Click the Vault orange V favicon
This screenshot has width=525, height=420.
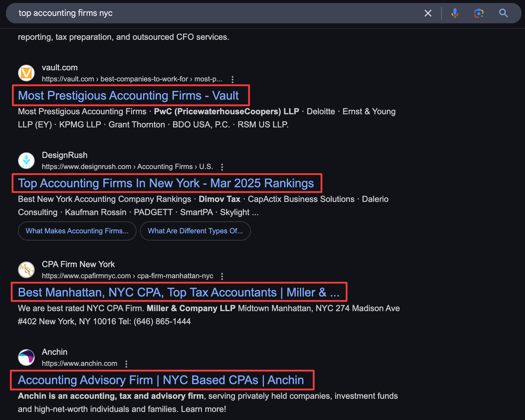point(26,73)
